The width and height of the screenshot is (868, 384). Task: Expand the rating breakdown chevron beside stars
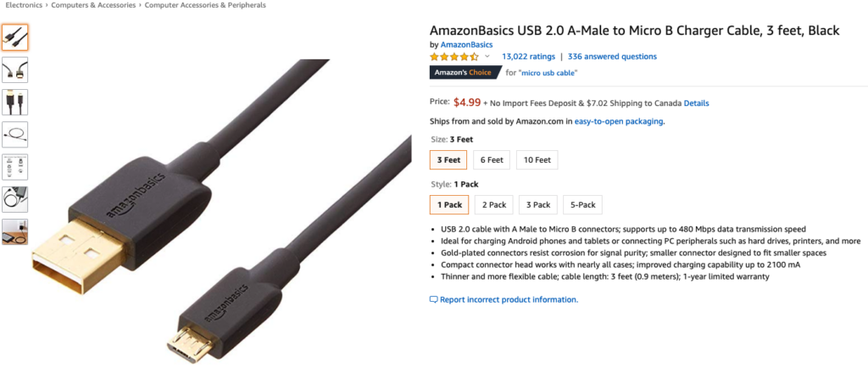click(487, 57)
